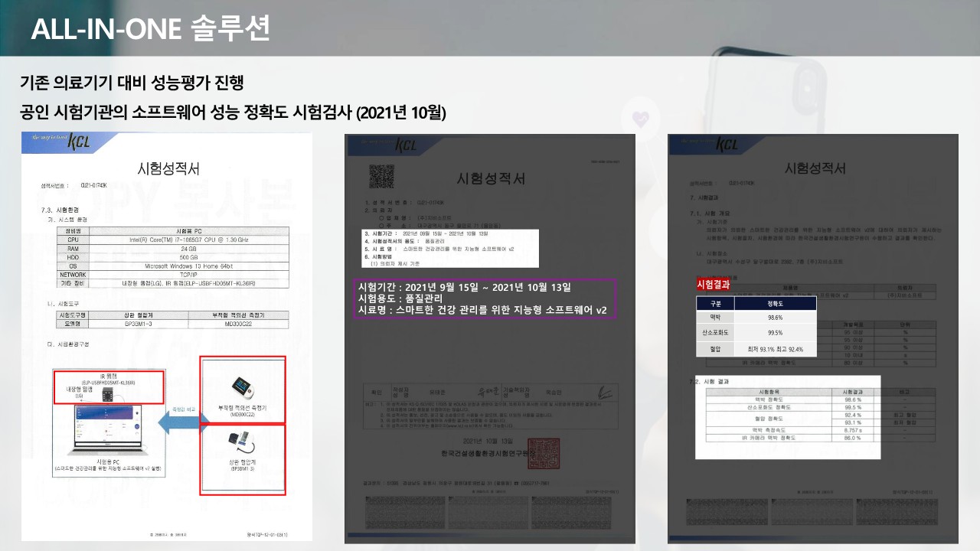The width and height of the screenshot is (980, 551).
Task: Open the test-environment document page thumbnail
Action: [x=167, y=336]
